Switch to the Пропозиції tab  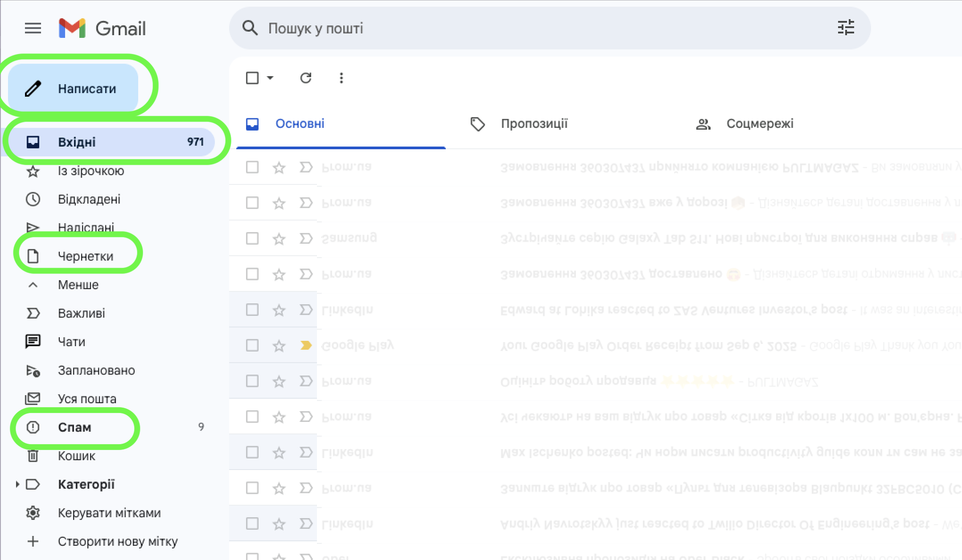(534, 123)
